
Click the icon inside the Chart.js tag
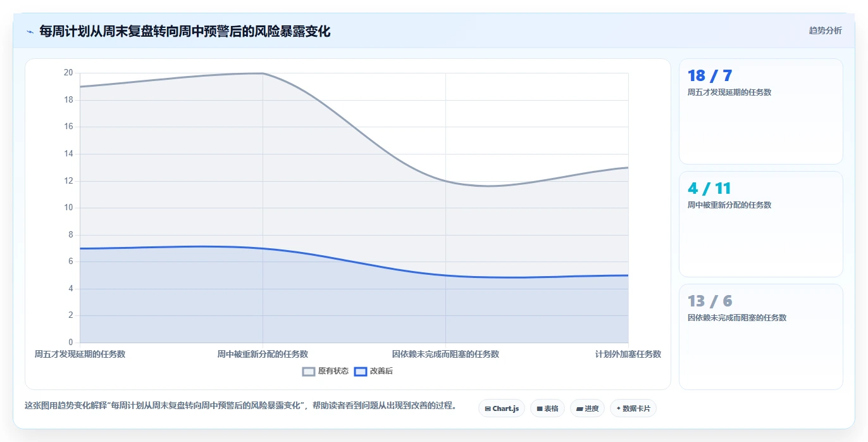pos(487,409)
